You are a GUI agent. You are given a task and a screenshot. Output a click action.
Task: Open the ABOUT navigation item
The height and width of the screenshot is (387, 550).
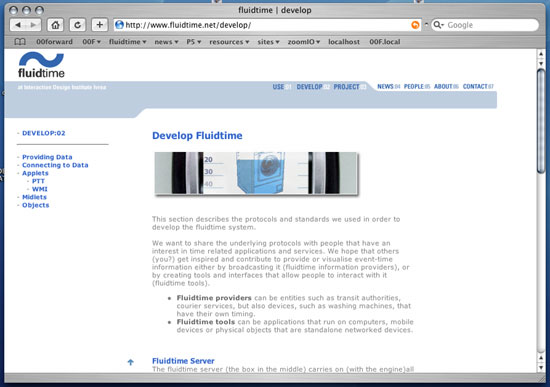(446, 86)
